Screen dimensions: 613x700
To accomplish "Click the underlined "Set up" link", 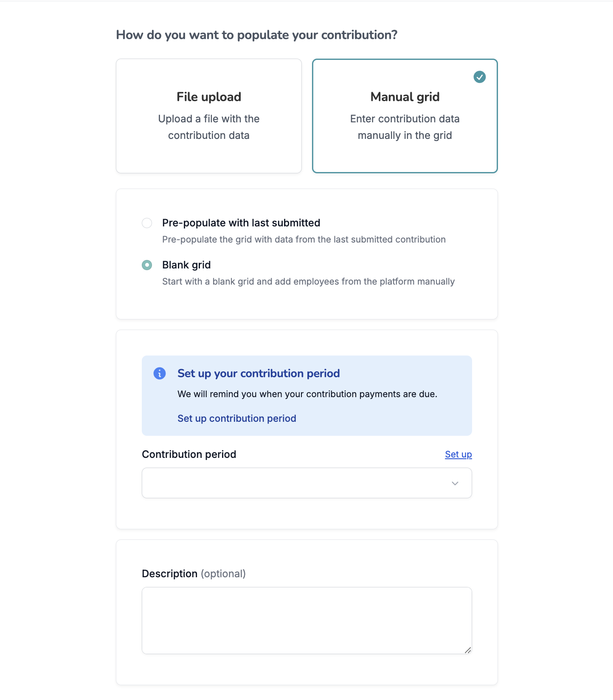I will point(458,454).
